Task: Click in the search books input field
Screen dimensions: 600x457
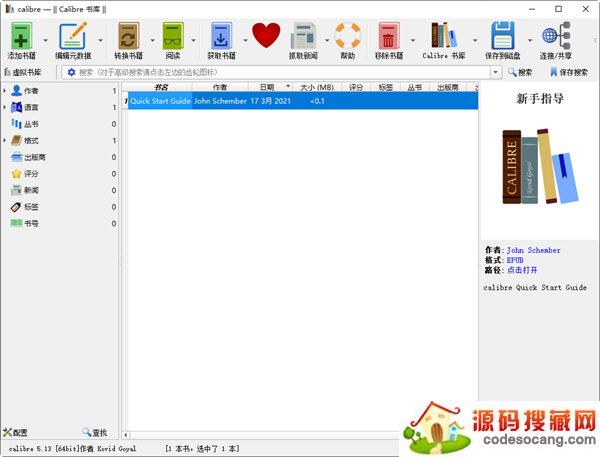Action: 283,72
